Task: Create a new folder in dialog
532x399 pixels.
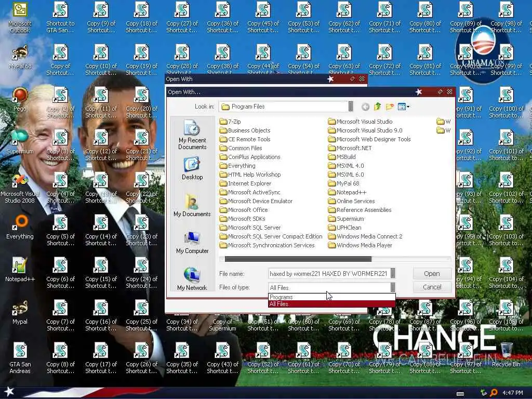Action: (x=390, y=107)
